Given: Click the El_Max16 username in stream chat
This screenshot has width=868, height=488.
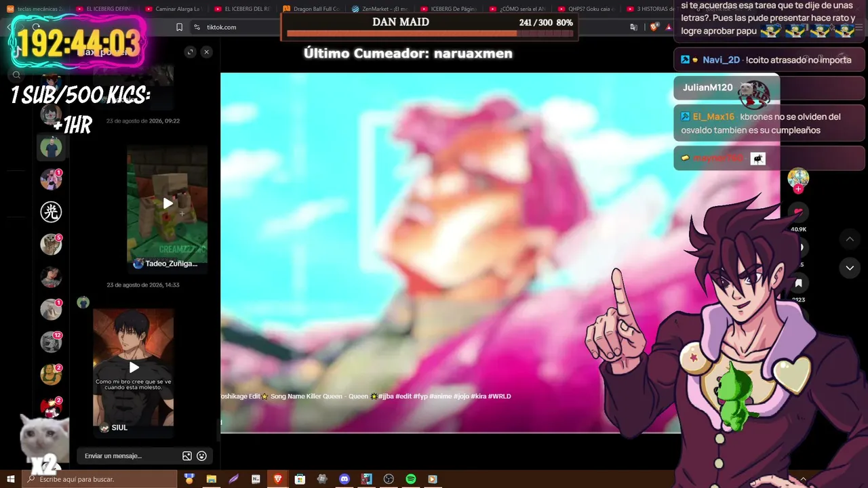Looking at the screenshot, I should 713,117.
